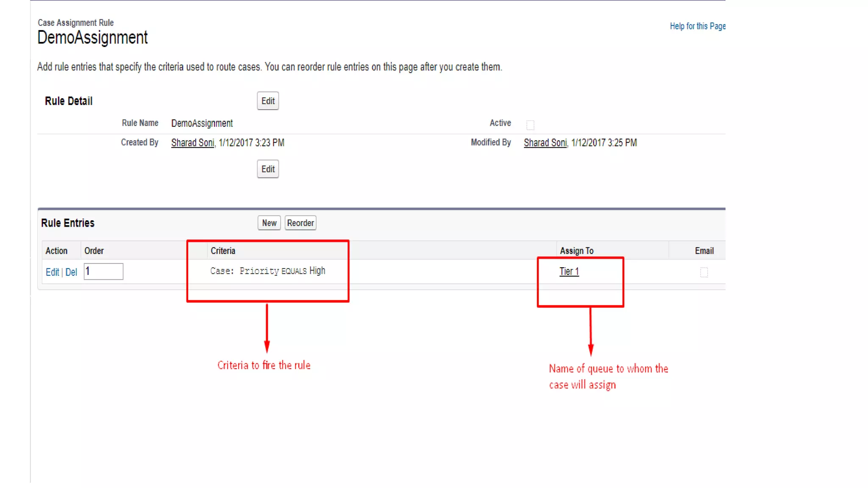Open Sharad Soni link in Modified By
The width and height of the screenshot is (868, 488).
click(545, 143)
